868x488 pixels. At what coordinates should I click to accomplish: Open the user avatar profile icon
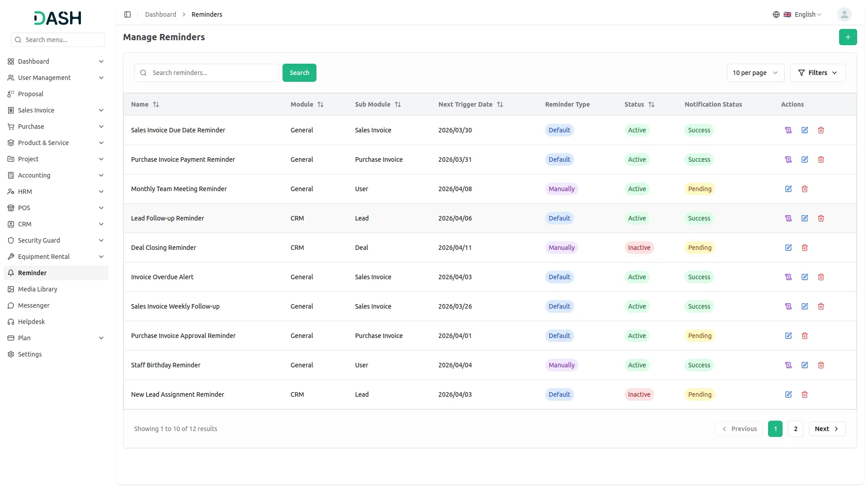point(844,14)
